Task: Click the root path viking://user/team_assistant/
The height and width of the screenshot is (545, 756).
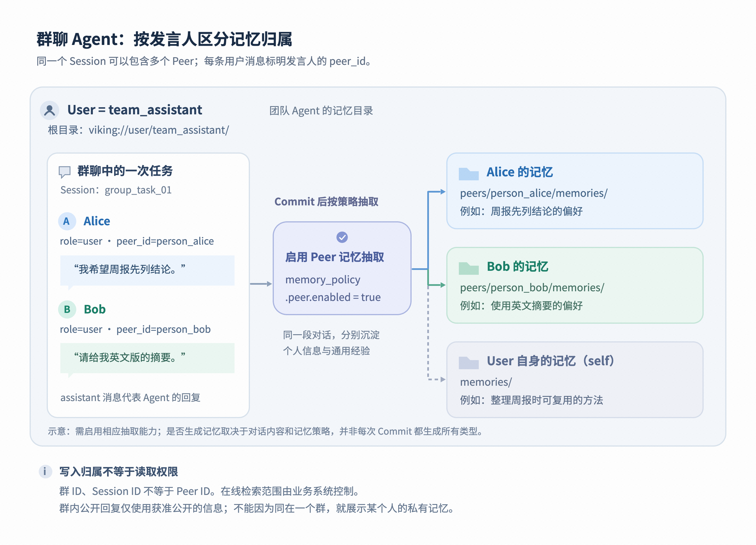Action: click(x=159, y=130)
